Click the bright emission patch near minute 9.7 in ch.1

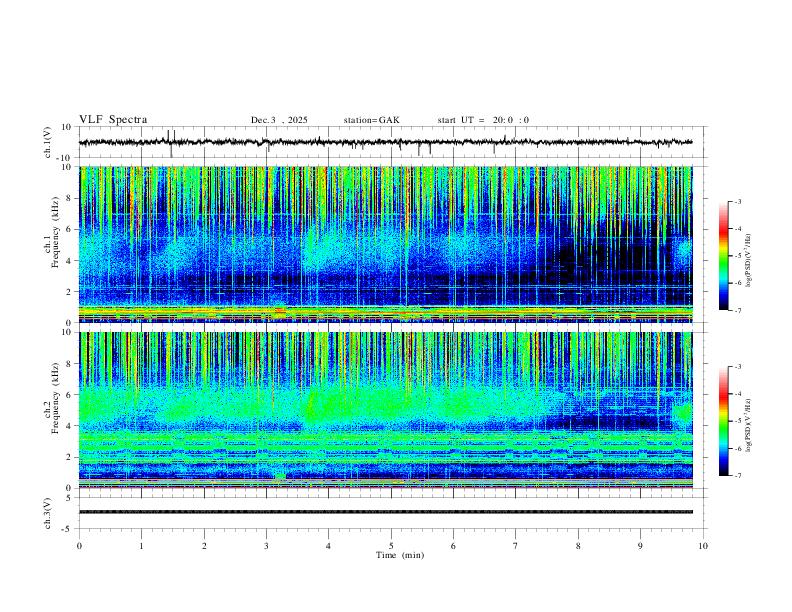pos(684,248)
